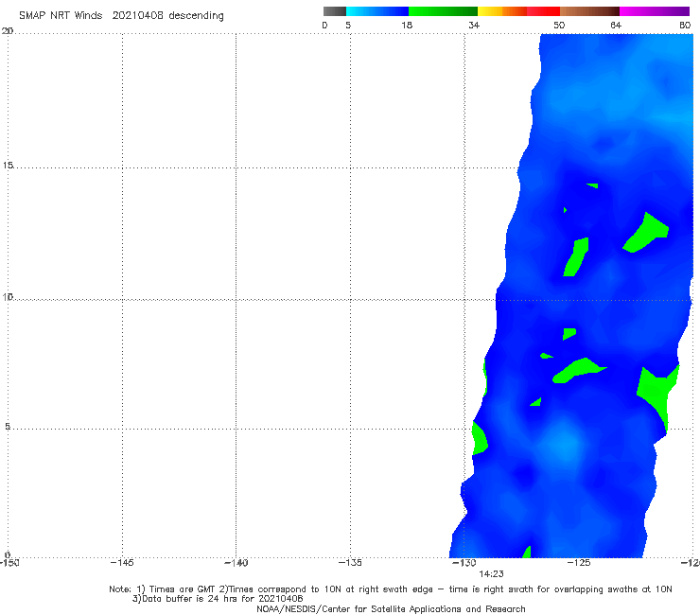Click the color scale label '64'
The width and height of the screenshot is (700, 615).
(x=616, y=25)
